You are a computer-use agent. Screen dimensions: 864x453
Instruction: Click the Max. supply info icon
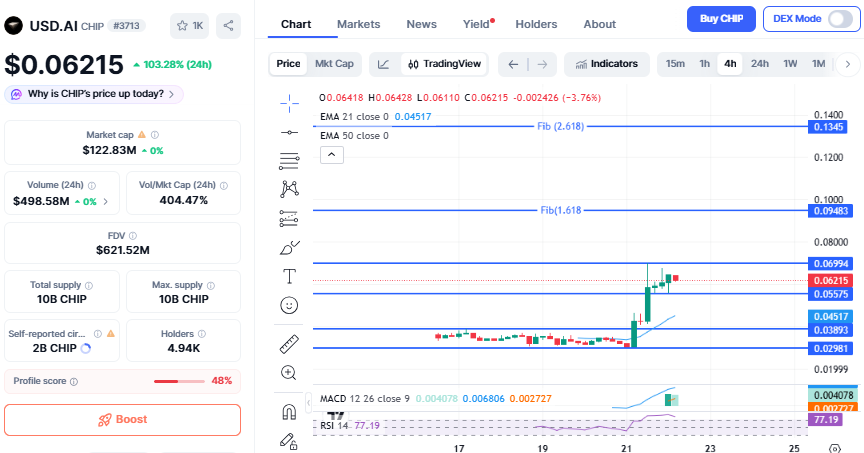coord(210,285)
